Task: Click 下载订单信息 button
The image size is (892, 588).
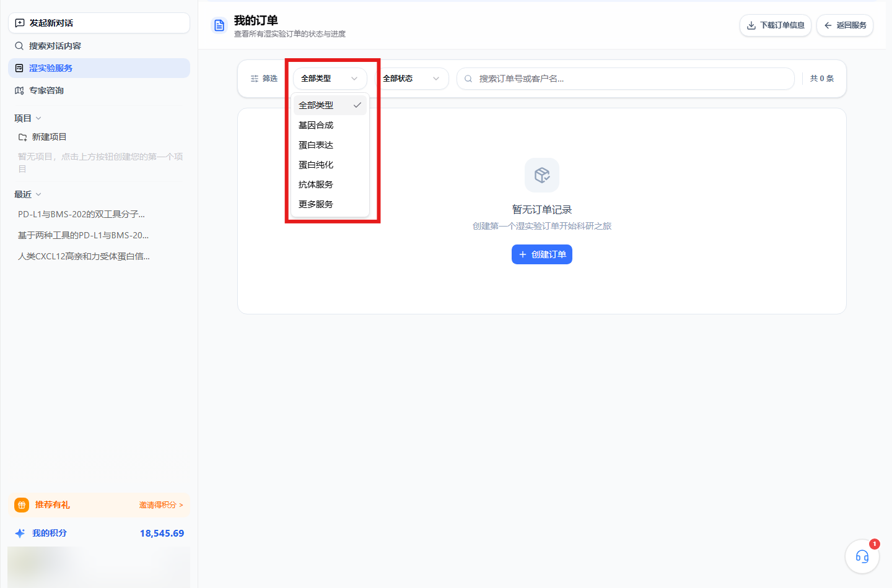Action: pos(776,25)
